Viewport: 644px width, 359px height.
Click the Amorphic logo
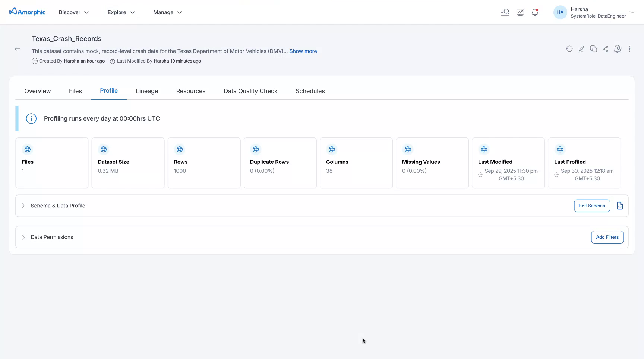[27, 12]
